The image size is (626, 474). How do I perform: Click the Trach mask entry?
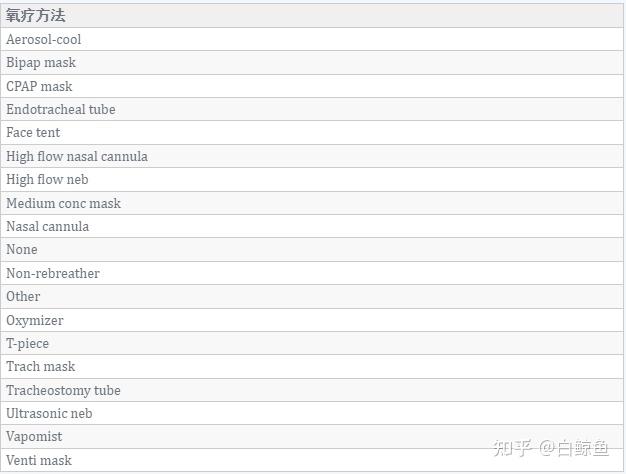point(312,367)
